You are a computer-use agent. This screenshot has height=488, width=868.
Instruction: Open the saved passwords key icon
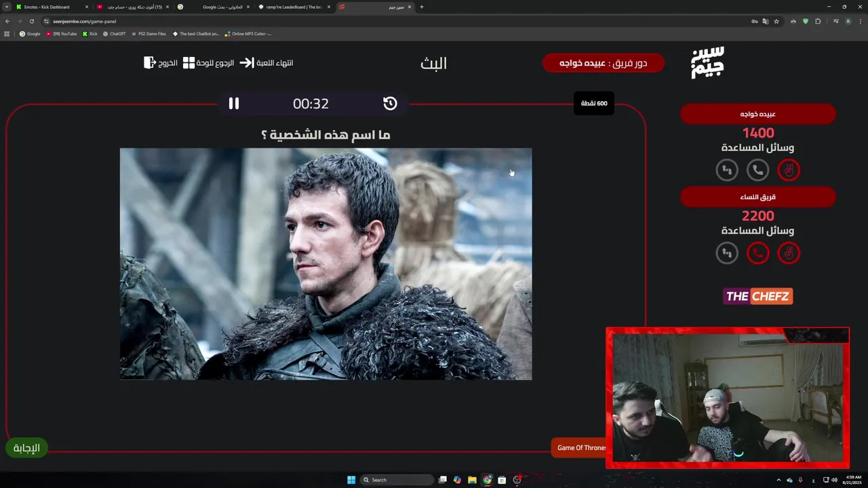point(755,21)
